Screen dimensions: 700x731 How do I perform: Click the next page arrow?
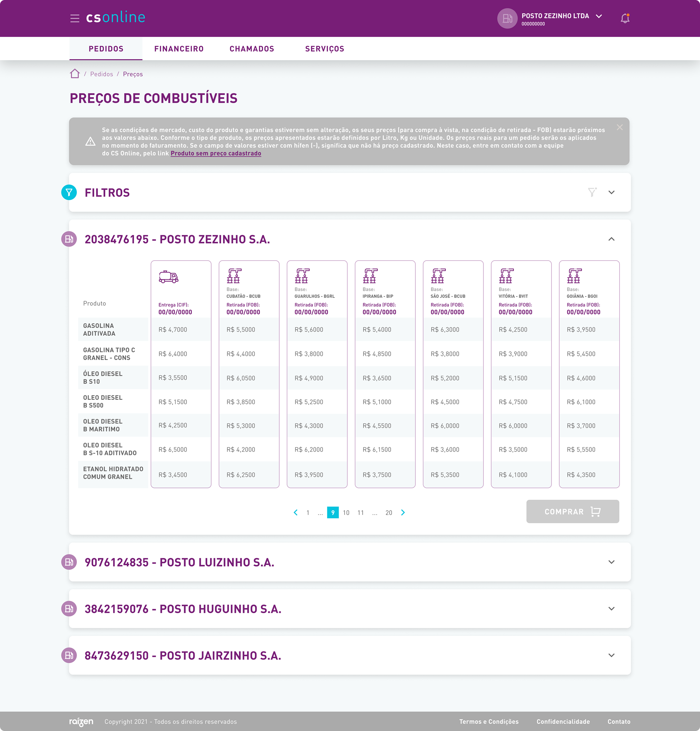coord(402,512)
